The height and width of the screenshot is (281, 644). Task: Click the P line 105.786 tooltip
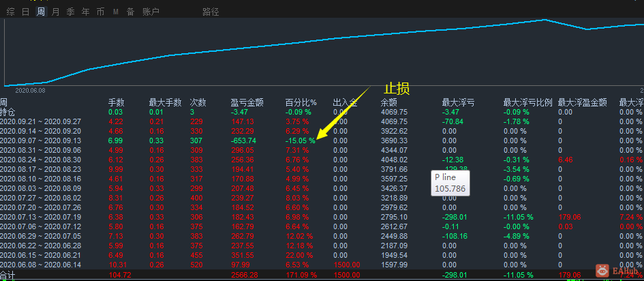pyautogui.click(x=450, y=183)
